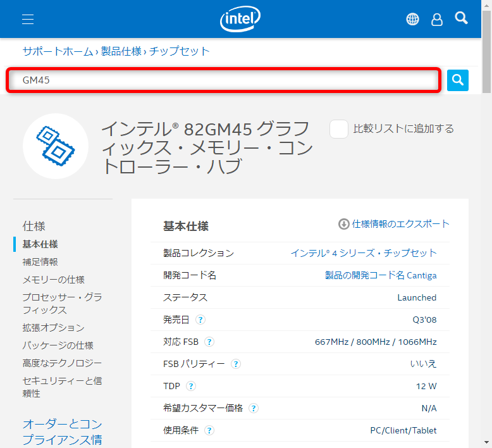Click the 12 W TDP value
The height and width of the screenshot is (448, 492).
click(426, 386)
